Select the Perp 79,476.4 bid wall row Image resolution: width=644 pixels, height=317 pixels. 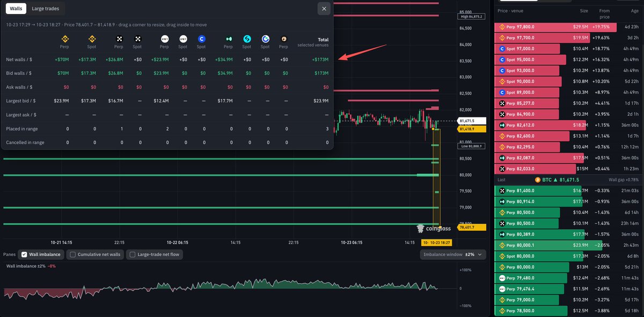(569, 289)
